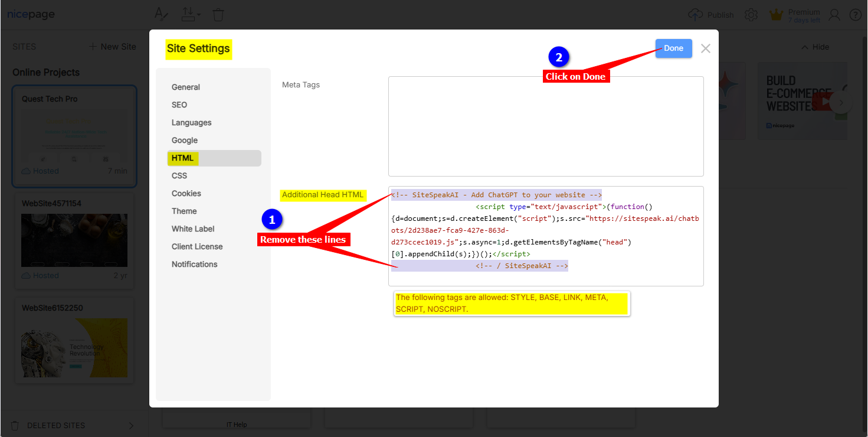The image size is (868, 437).
Task: Open the upload dropdown icon in toolbar
Action: tap(191, 14)
